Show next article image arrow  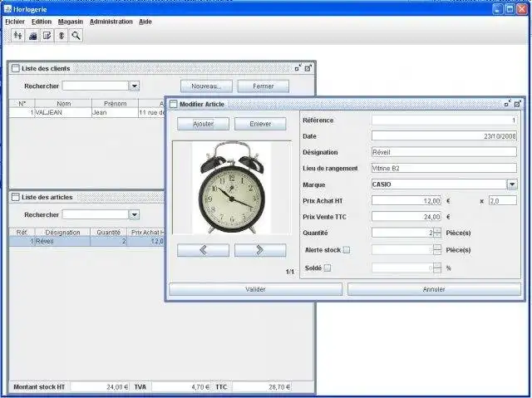click(x=260, y=250)
